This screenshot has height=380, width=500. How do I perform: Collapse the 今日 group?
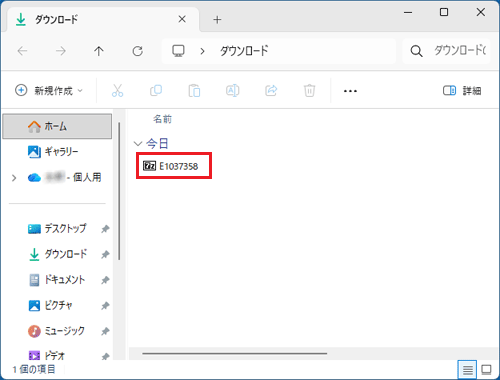[137, 144]
